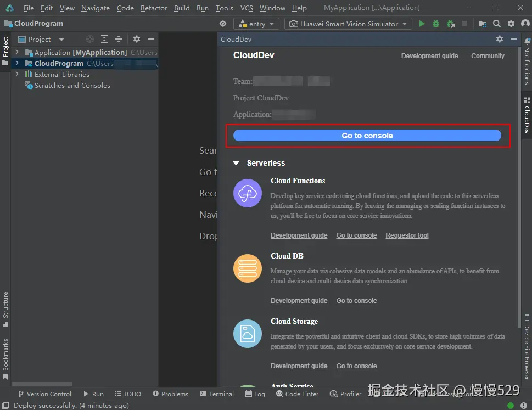Open Cloud Storage Development guide link
Image resolution: width=532 pixels, height=410 pixels.
299,366
